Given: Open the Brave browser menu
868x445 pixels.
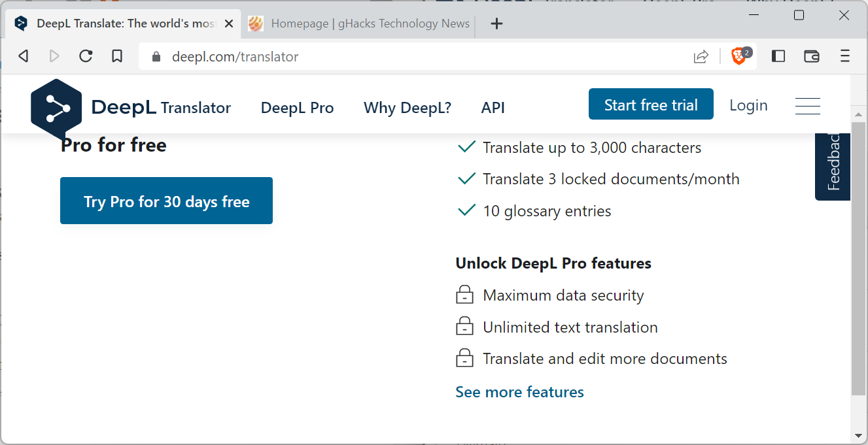Looking at the screenshot, I should click(844, 56).
